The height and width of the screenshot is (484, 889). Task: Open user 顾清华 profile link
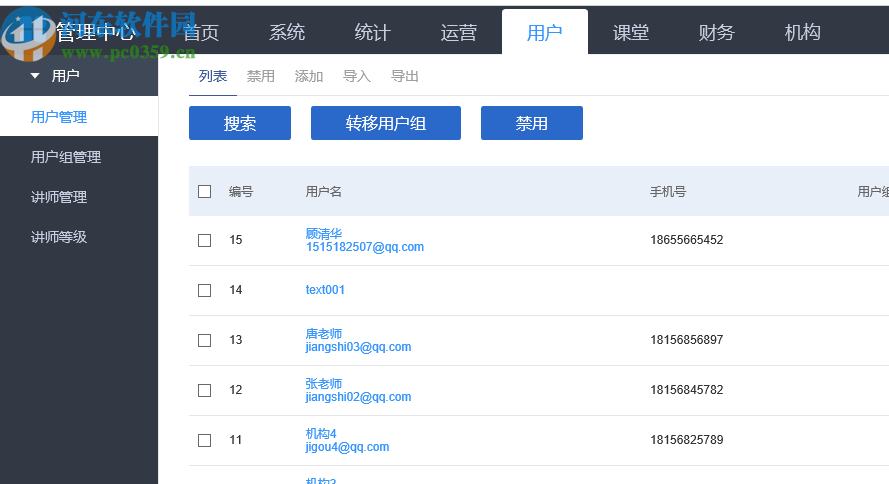click(324, 233)
